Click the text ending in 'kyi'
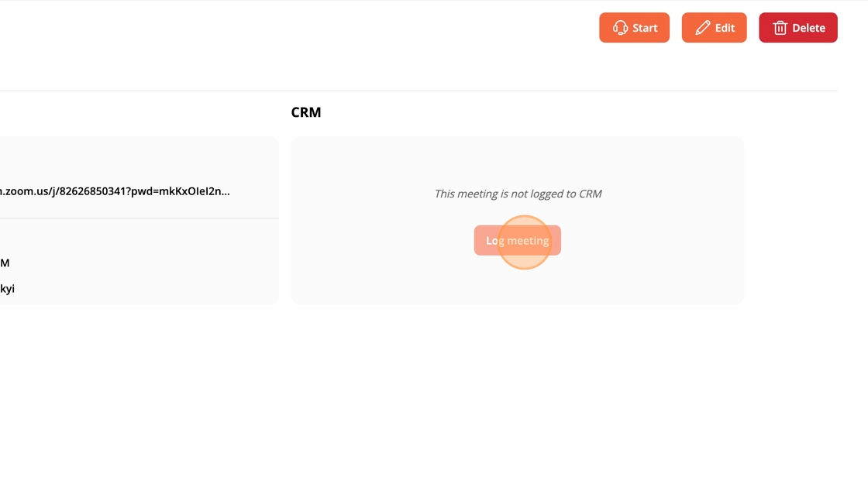The height and width of the screenshot is (484, 868). click(7, 289)
